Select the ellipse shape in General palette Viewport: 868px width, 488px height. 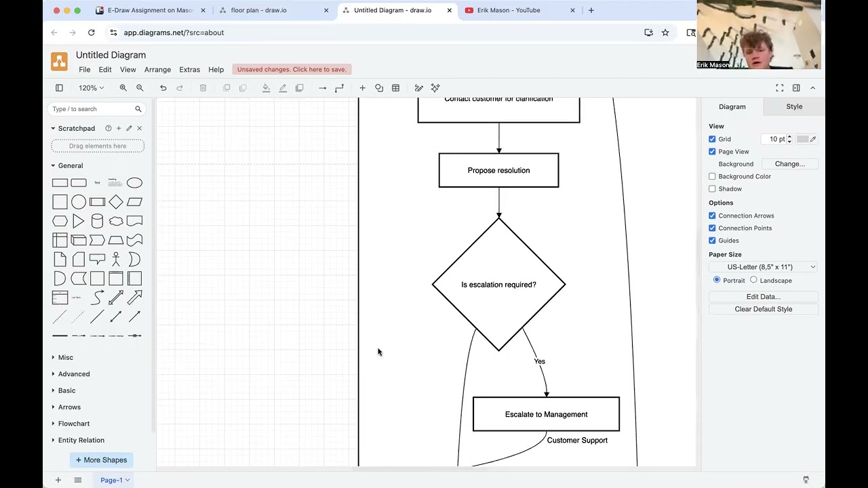click(x=134, y=183)
